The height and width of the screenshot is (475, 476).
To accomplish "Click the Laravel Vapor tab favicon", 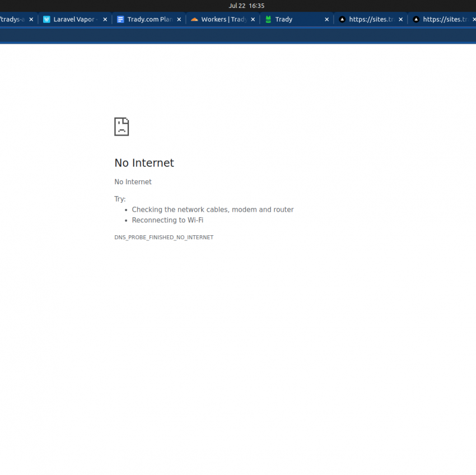I will pyautogui.click(x=47, y=20).
